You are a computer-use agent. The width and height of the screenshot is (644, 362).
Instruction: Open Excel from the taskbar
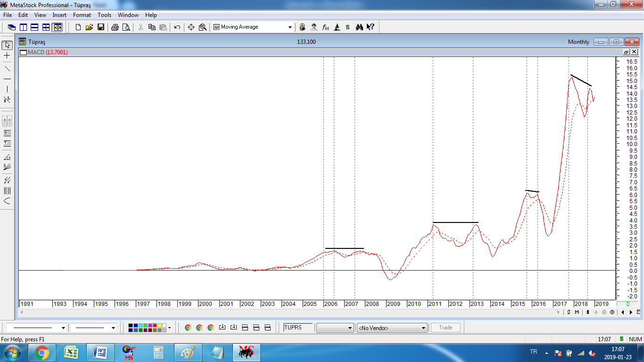71,353
